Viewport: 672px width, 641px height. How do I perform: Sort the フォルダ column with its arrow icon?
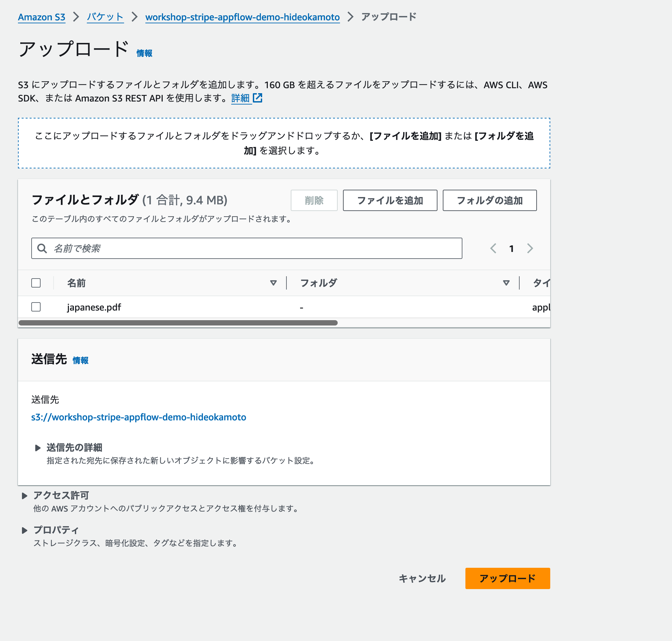click(x=505, y=283)
